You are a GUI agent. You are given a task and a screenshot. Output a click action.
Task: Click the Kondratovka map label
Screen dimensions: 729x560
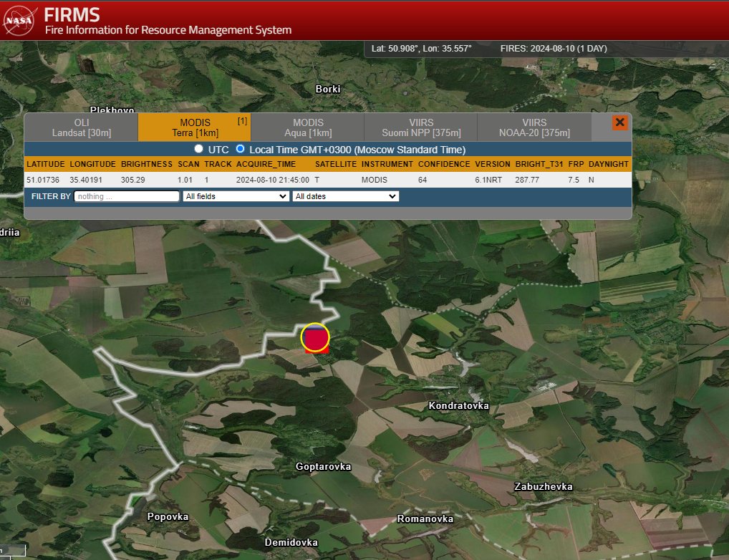click(458, 405)
